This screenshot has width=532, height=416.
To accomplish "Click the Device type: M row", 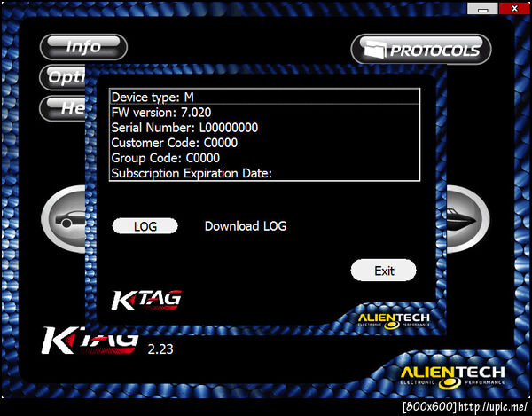I will [x=265, y=97].
